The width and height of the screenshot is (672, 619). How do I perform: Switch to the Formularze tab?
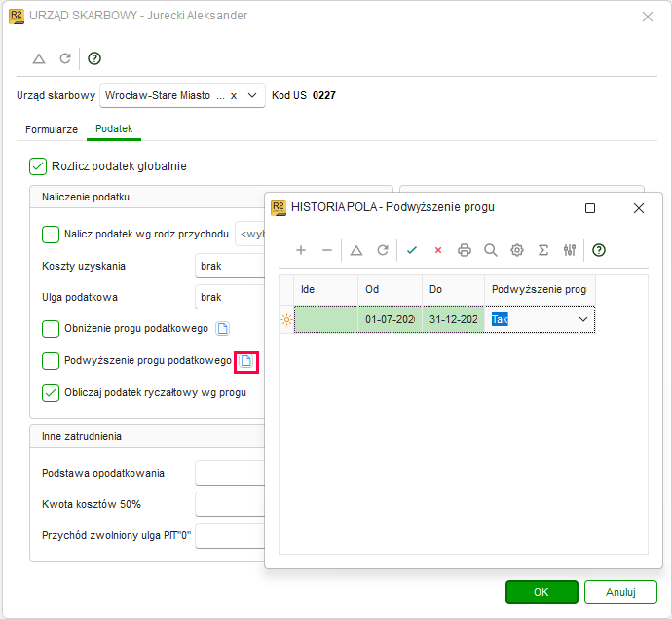(52, 129)
